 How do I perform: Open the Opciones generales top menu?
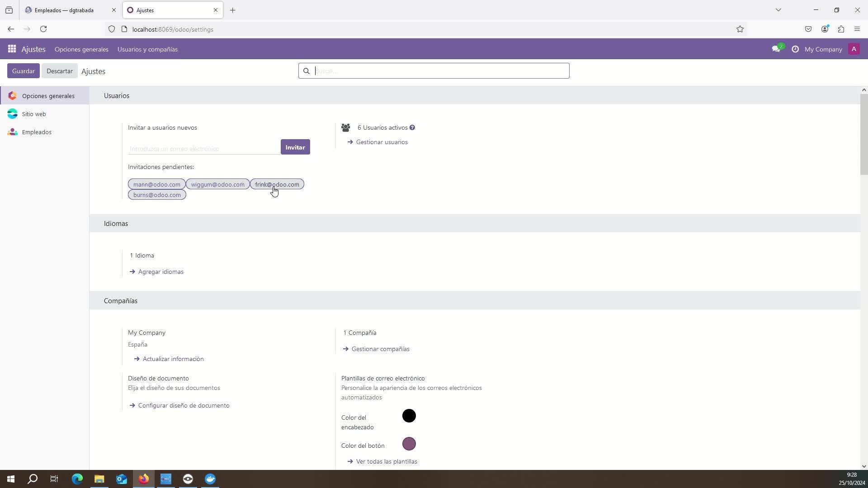(81, 49)
